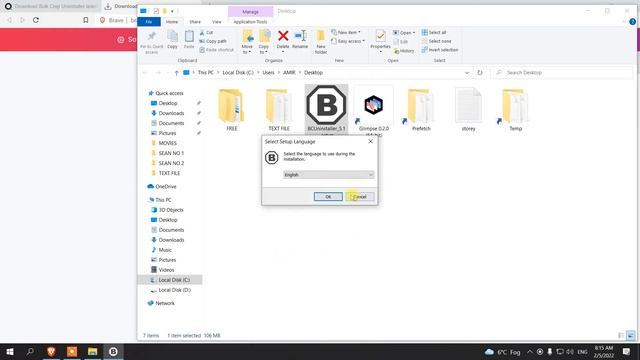
Task: Confirm language with the OK button
Action: click(328, 197)
